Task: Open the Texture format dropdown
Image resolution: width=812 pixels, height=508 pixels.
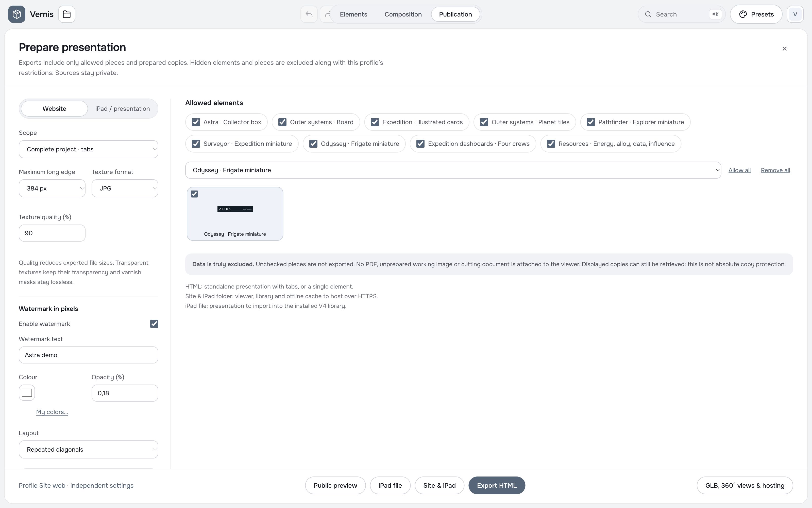Action: [x=125, y=188]
